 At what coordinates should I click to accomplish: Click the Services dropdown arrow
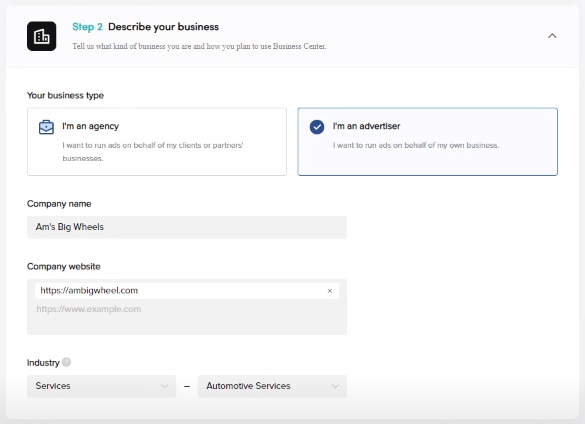coord(165,386)
